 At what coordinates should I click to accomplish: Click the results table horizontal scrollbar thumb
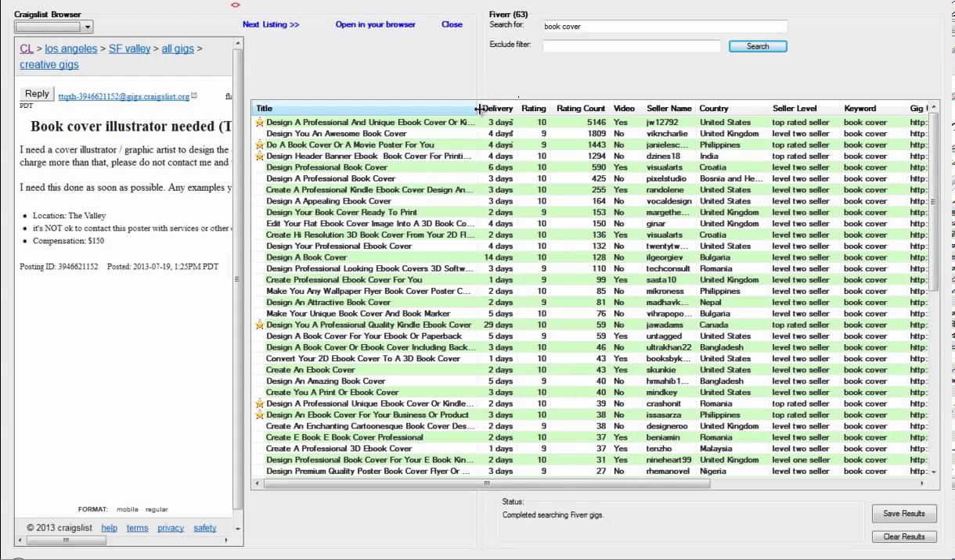pos(487,483)
